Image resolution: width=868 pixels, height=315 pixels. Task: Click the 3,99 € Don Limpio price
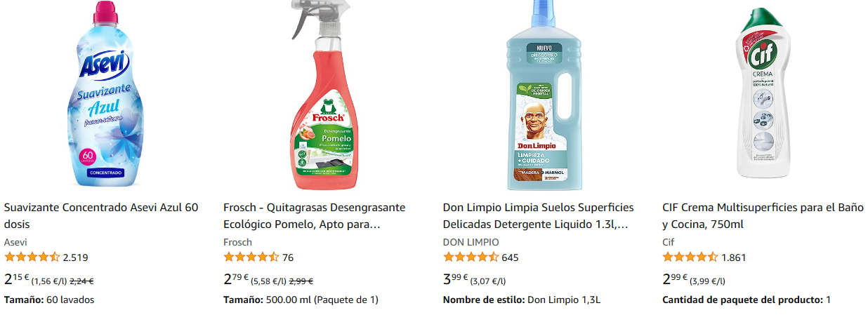456,279
